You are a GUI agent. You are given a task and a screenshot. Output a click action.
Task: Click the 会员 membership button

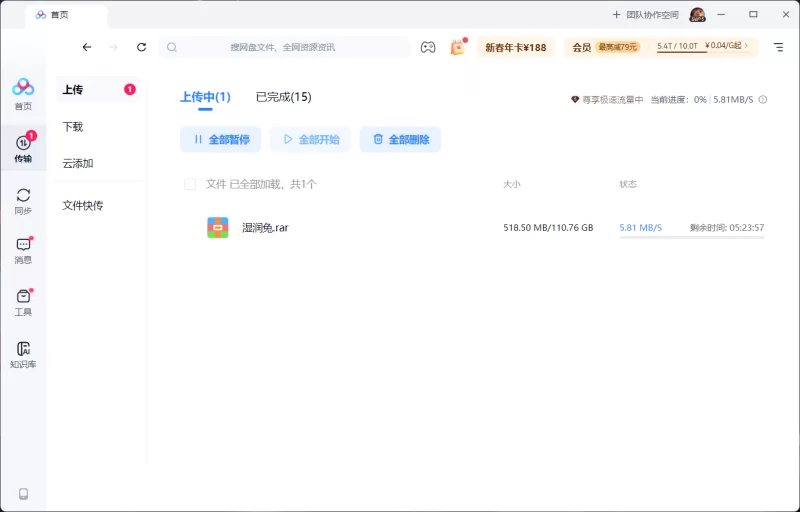click(582, 47)
